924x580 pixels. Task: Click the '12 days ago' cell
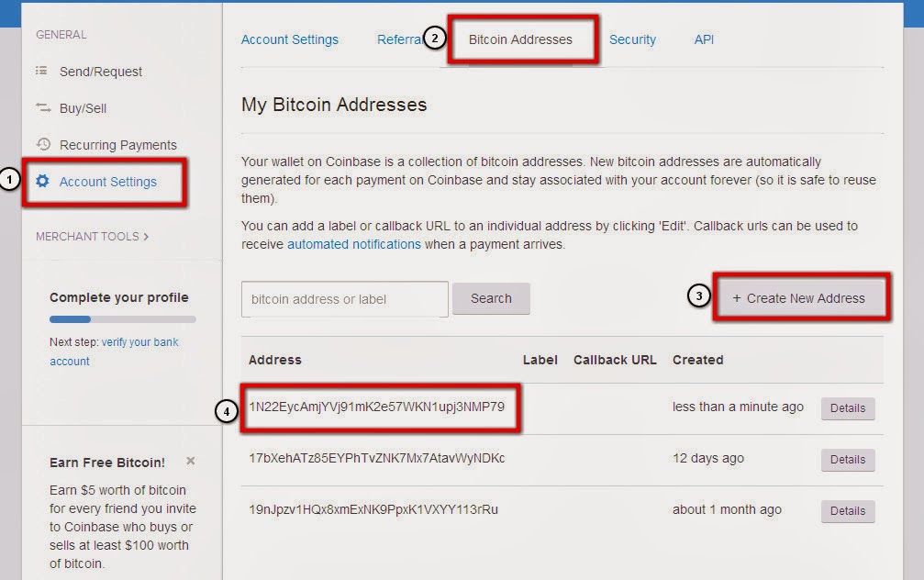pyautogui.click(x=707, y=458)
